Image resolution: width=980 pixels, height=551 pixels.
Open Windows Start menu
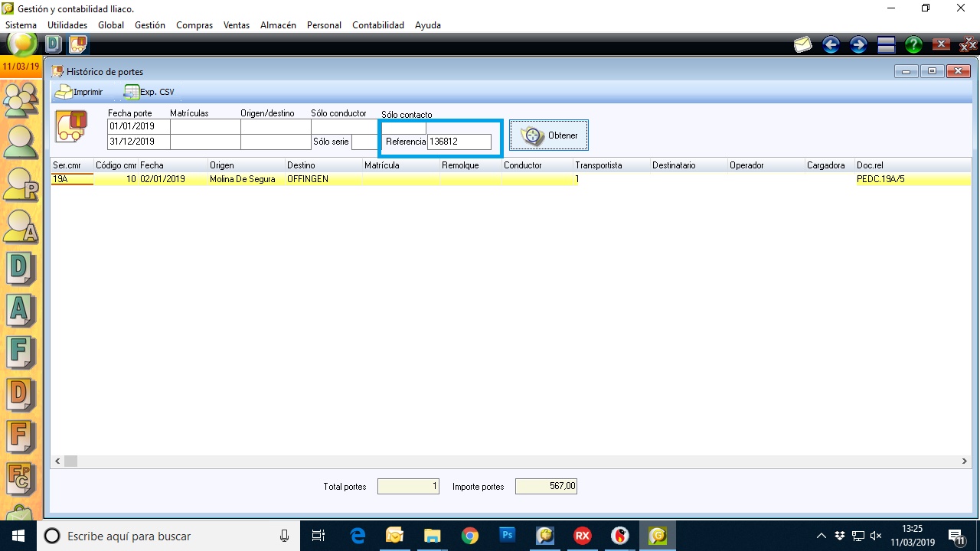click(x=18, y=536)
